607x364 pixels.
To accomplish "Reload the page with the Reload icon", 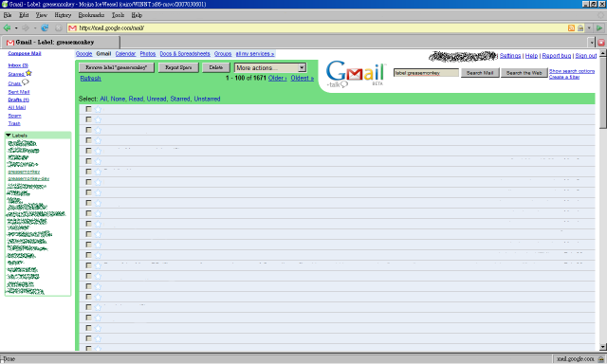I will click(45, 27).
